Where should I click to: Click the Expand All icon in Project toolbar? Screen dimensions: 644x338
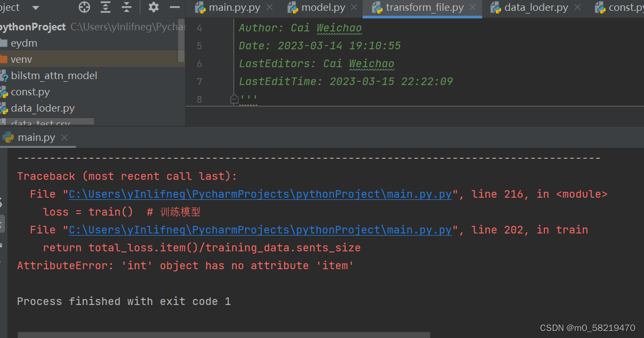click(106, 8)
